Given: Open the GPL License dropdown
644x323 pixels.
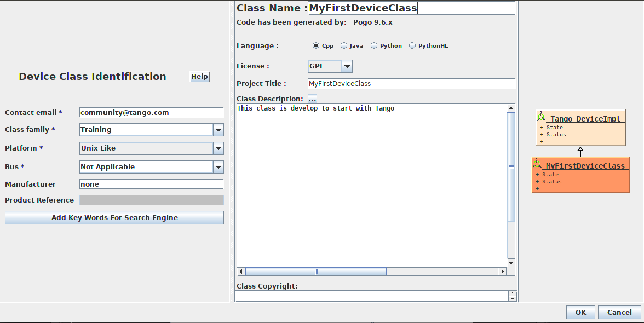Looking at the screenshot, I should (x=347, y=66).
